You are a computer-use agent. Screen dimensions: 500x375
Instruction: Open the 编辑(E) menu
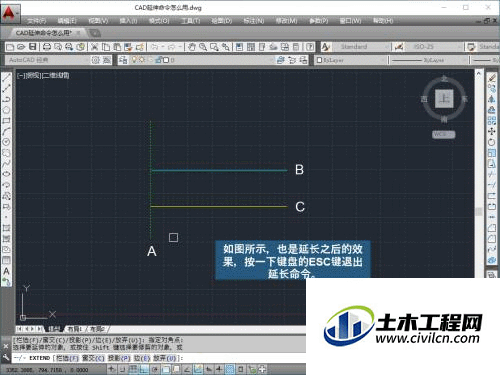coord(67,21)
